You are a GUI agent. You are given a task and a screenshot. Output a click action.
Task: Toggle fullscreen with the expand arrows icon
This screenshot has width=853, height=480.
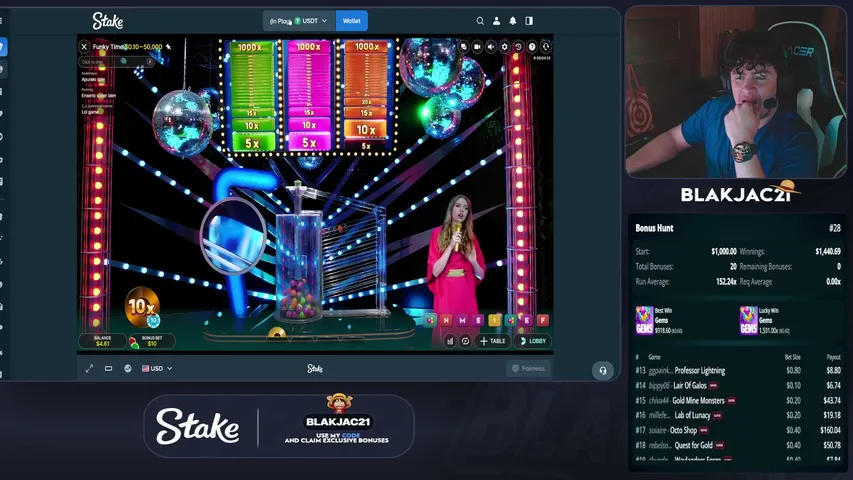point(89,368)
